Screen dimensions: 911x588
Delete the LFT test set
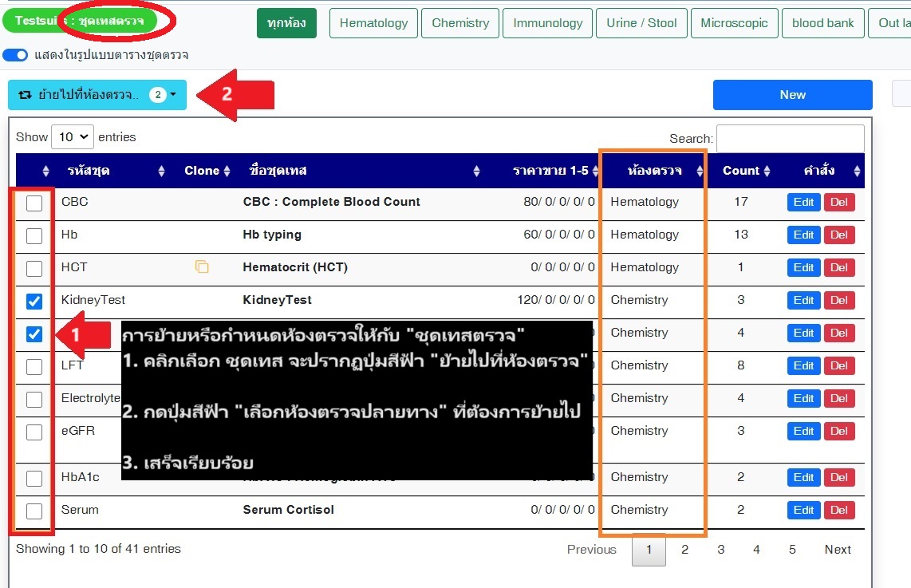839,365
